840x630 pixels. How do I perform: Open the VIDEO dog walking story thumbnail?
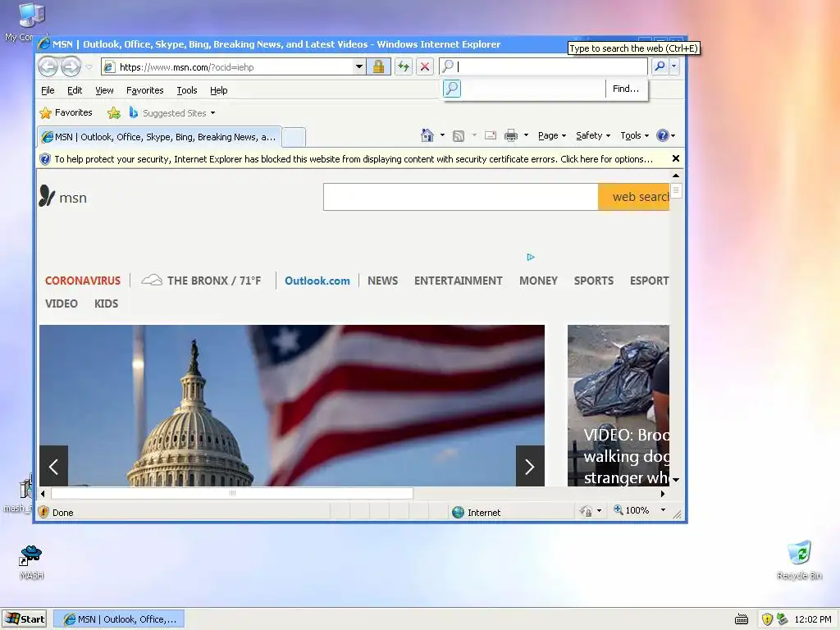pos(619,405)
